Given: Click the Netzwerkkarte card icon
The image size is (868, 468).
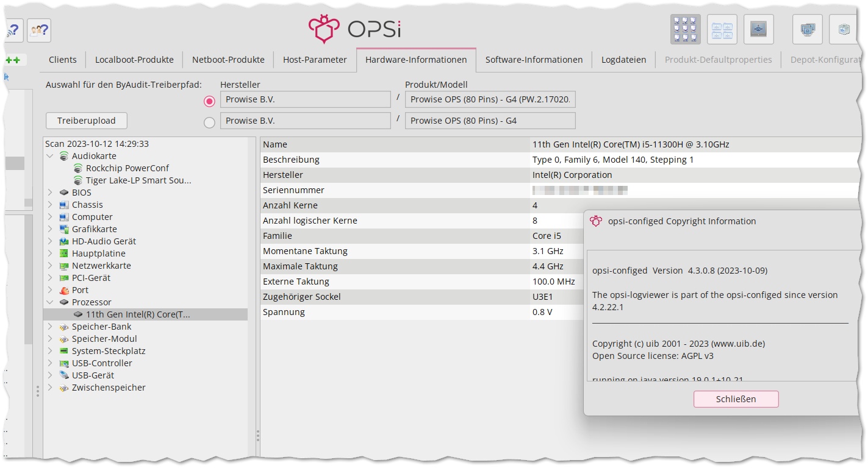Looking at the screenshot, I should (x=64, y=266).
